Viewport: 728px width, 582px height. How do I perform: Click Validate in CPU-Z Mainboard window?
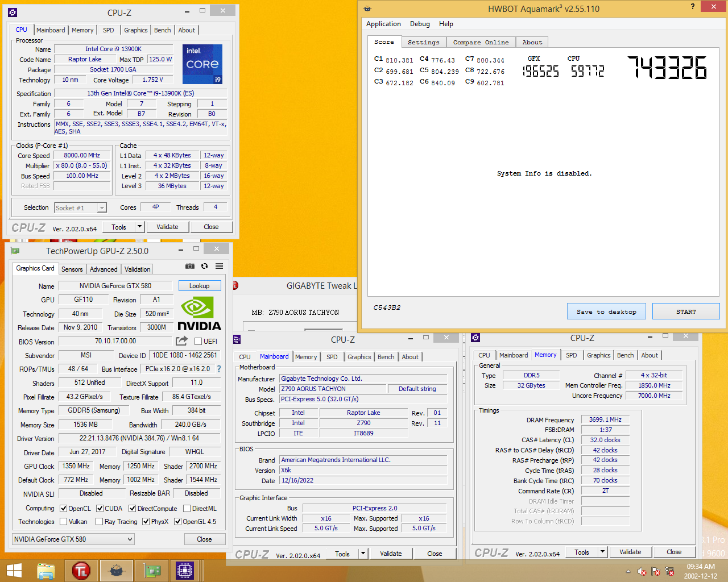tap(391, 554)
